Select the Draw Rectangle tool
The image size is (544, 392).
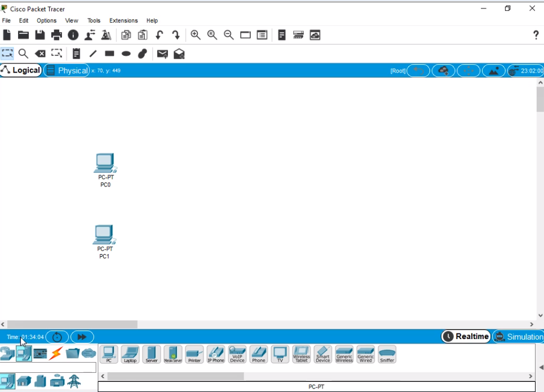[x=109, y=54]
